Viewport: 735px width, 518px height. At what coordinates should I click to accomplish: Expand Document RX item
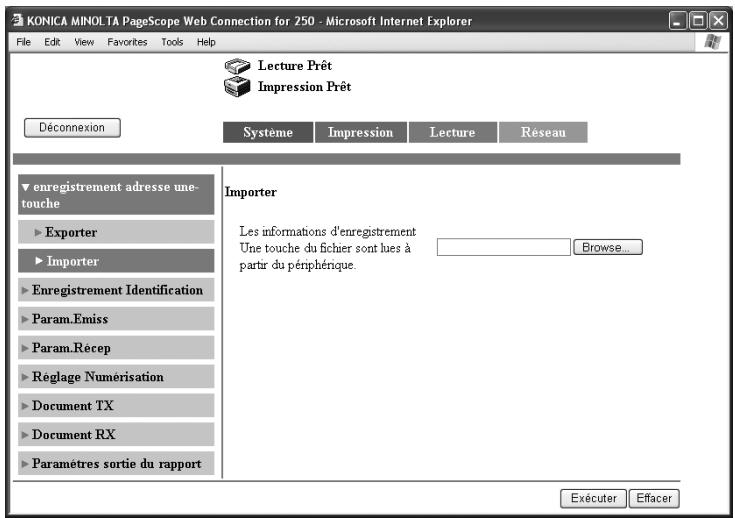[116, 435]
